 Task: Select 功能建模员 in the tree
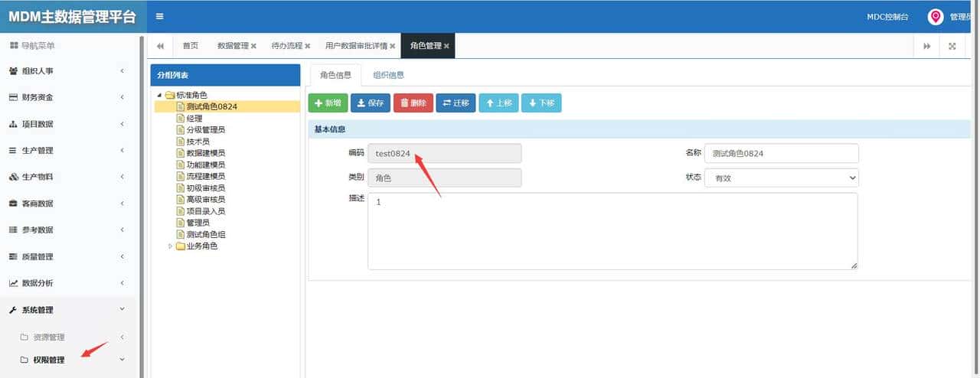[206, 165]
